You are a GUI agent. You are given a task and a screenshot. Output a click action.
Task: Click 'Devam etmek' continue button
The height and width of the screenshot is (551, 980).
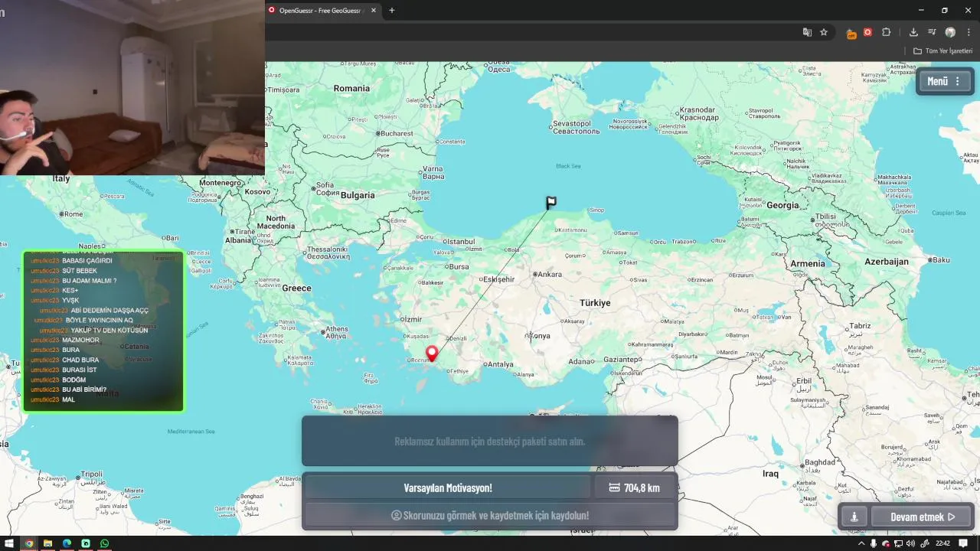point(922,517)
